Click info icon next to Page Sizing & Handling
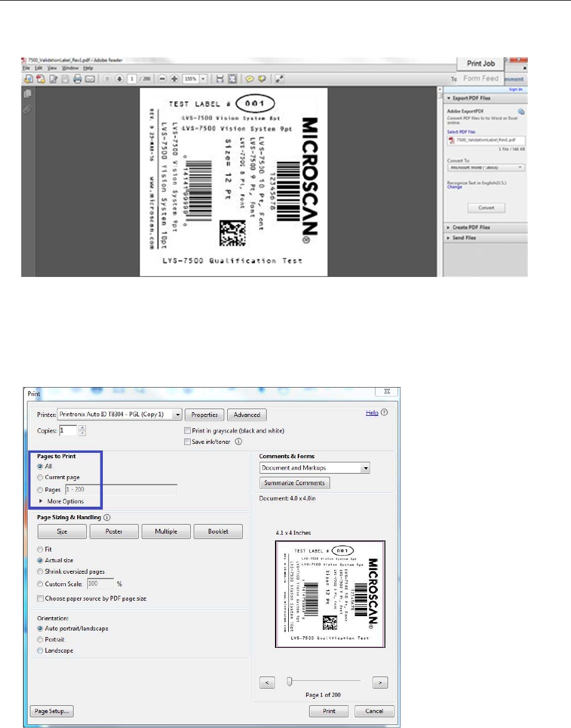571x728 pixels. click(106, 517)
